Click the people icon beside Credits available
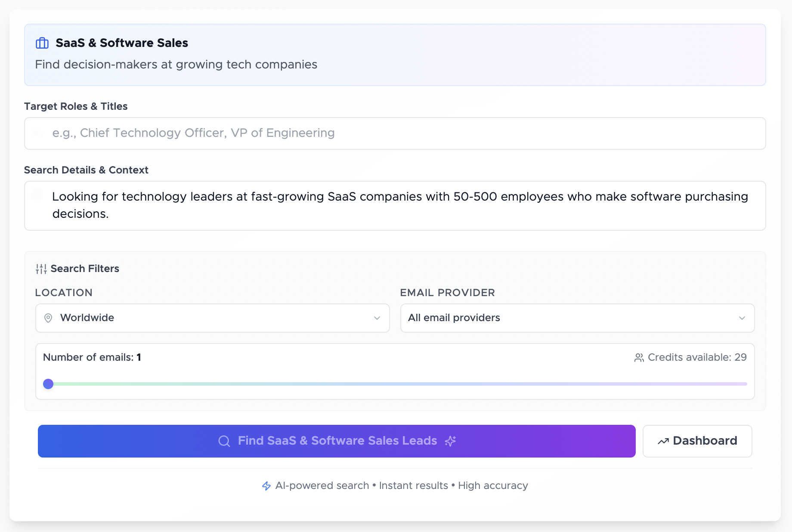The width and height of the screenshot is (792, 532). 639,358
